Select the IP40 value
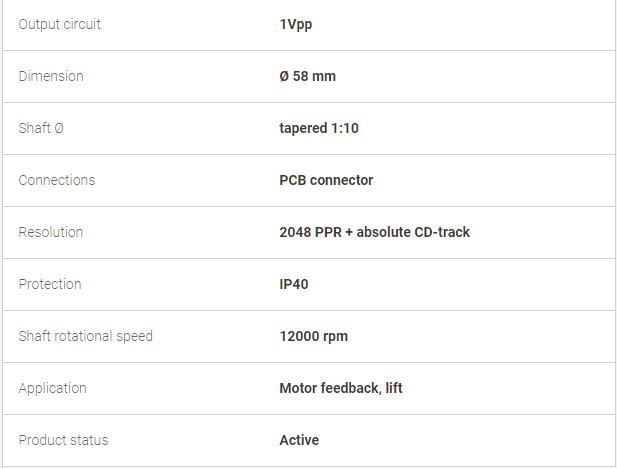Screen dimensions: 617x469 pyautogui.click(x=294, y=284)
